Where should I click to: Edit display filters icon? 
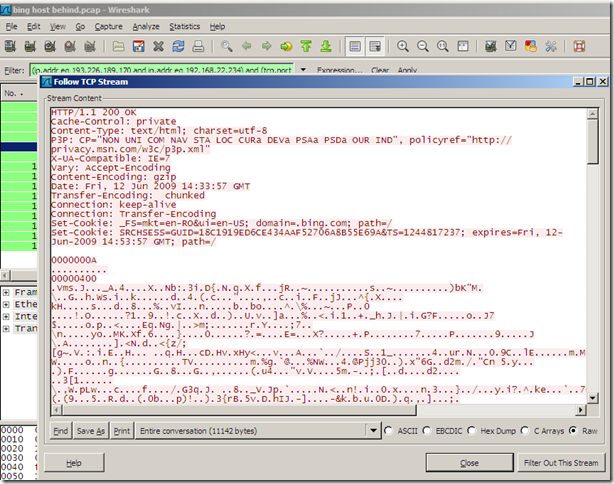coord(511,46)
